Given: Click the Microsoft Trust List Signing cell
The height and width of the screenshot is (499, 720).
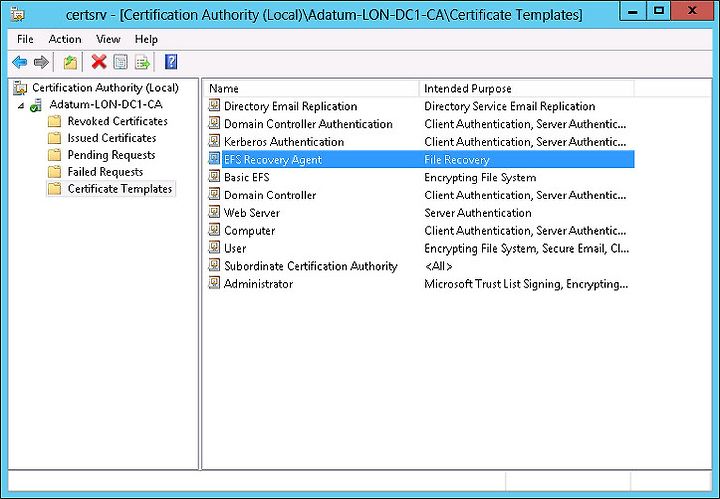Looking at the screenshot, I should pyautogui.click(x=526, y=284).
